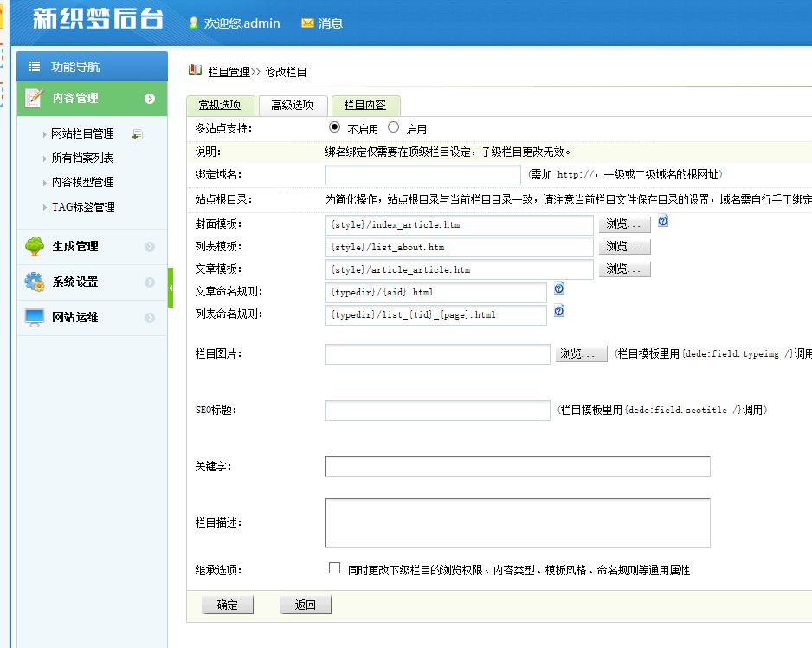This screenshot has height=648, width=812.
Task: Click 浏览 button for 列表模板
Action: pos(624,246)
